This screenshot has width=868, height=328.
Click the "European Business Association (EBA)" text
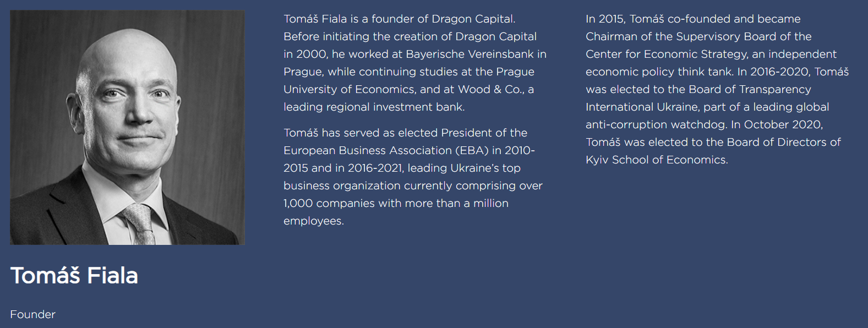386,150
